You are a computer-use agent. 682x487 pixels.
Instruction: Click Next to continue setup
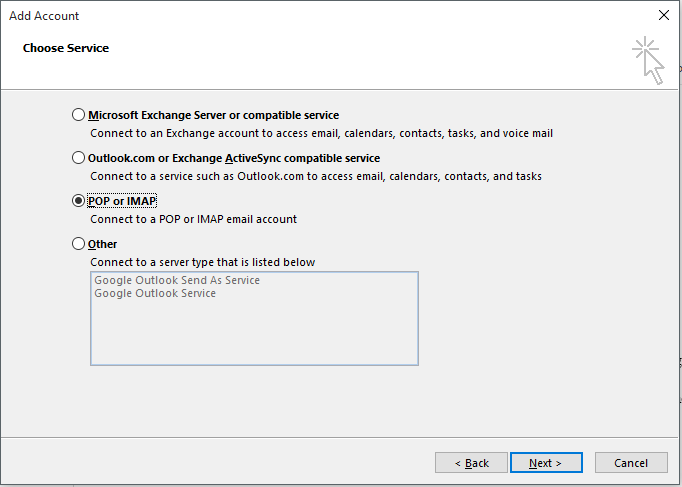pos(546,463)
